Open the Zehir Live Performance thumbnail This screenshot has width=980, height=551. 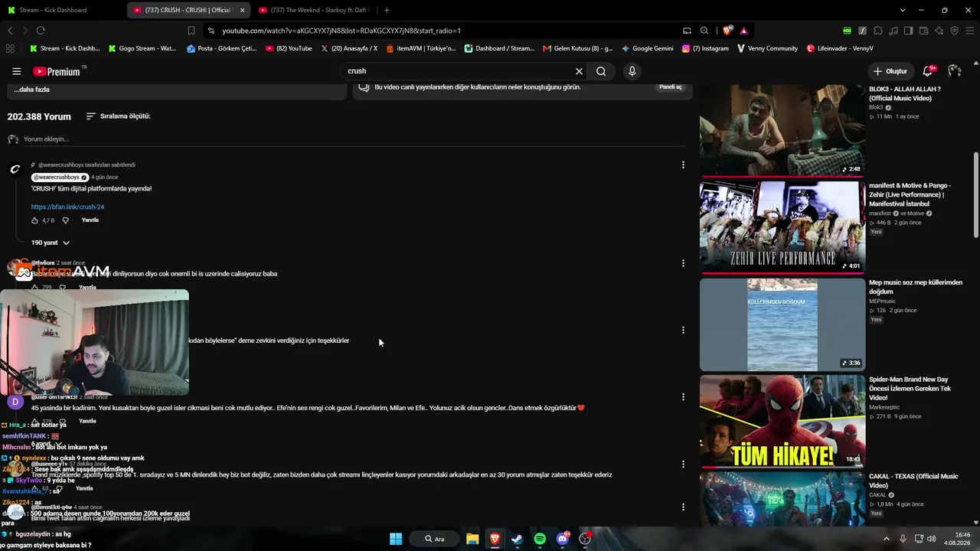782,227
